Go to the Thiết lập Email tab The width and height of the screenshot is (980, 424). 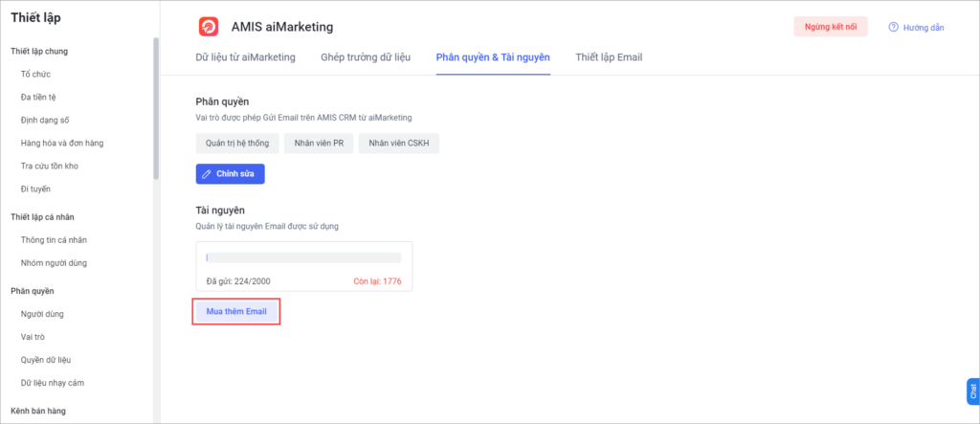point(609,57)
